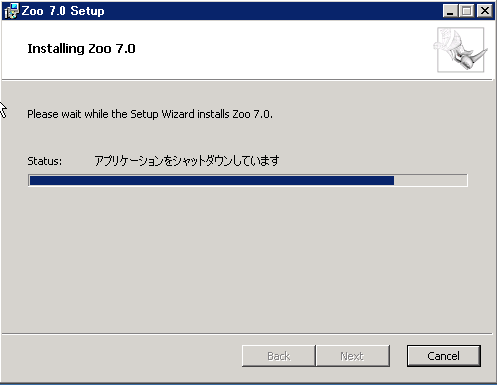The image size is (497, 385).
Task: Click the "Status:" label
Action: tap(45, 161)
